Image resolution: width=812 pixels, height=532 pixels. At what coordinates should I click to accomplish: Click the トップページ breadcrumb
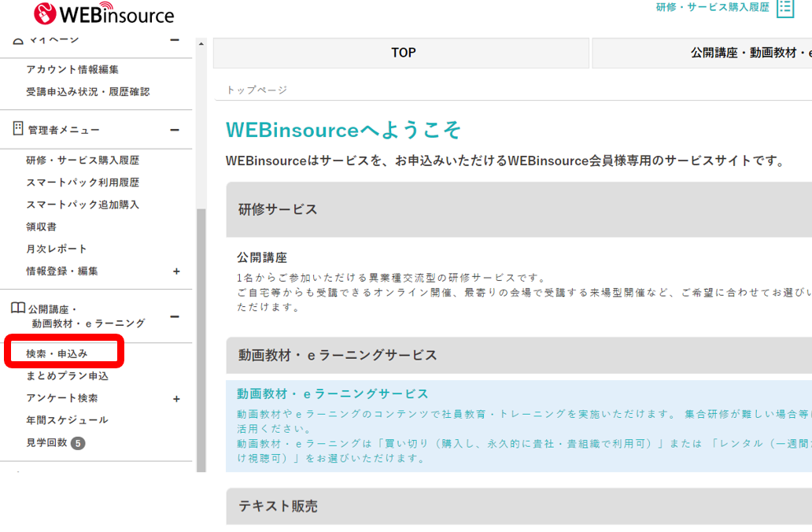pyautogui.click(x=257, y=91)
